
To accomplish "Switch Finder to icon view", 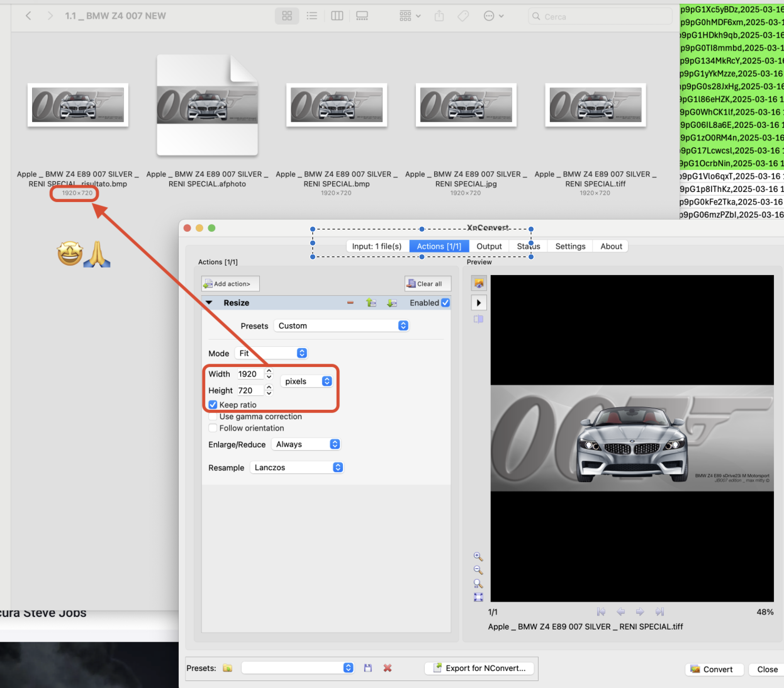I will (x=287, y=16).
